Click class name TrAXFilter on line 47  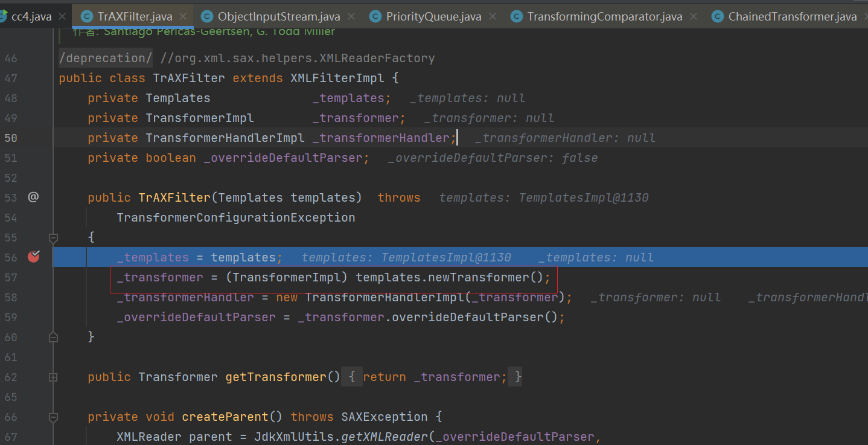(189, 78)
